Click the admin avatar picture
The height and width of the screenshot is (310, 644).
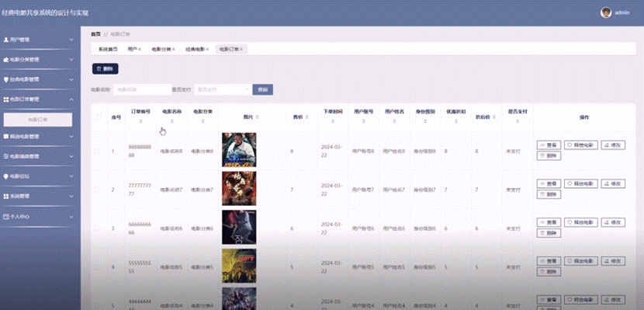pyautogui.click(x=606, y=12)
